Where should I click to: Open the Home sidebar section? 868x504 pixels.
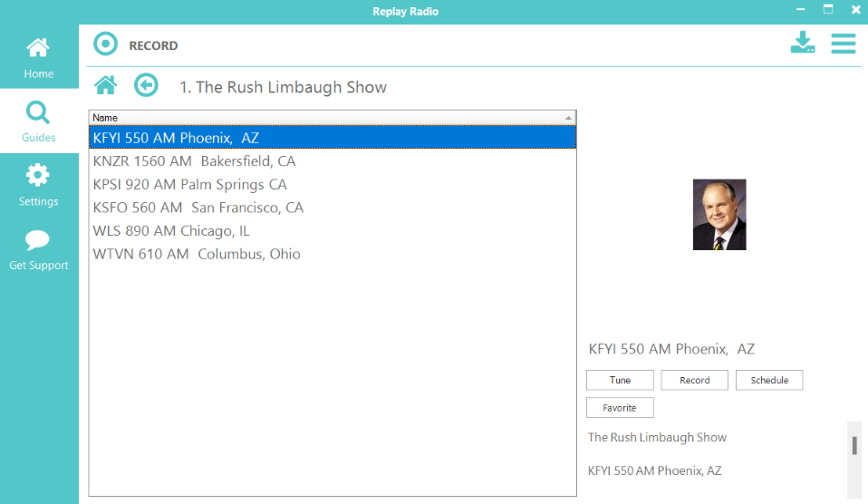[x=39, y=57]
